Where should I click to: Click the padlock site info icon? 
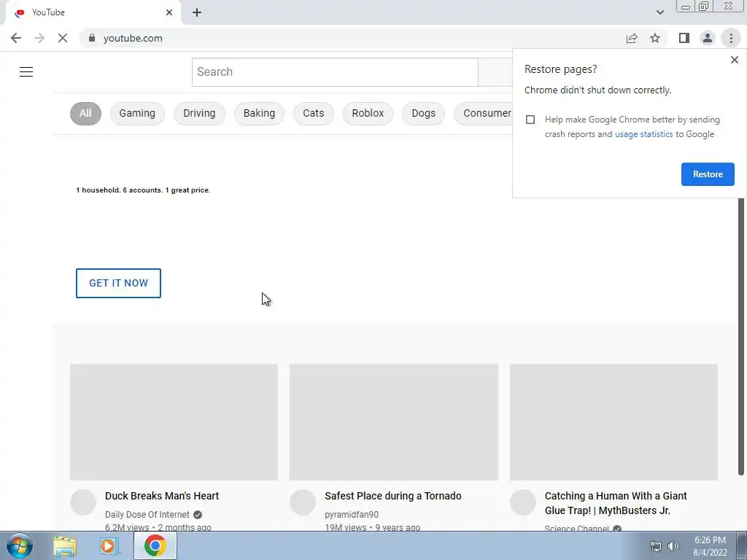92,38
